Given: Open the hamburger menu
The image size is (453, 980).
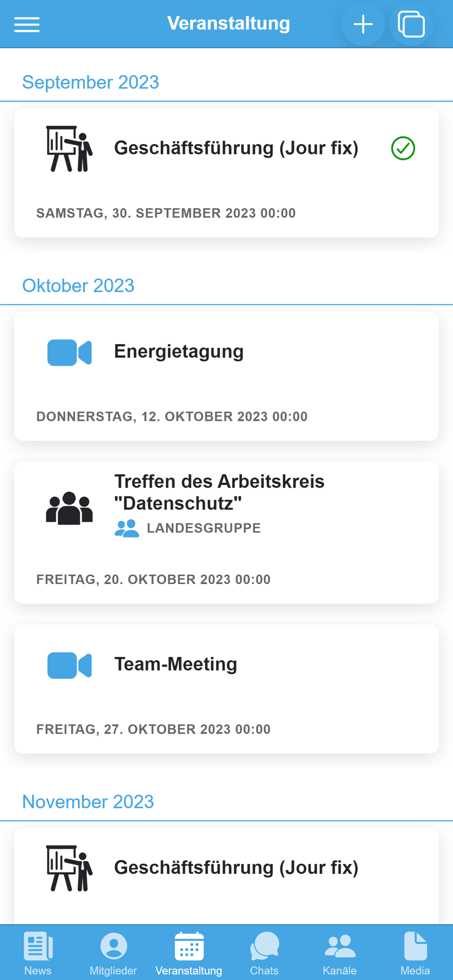Looking at the screenshot, I should pos(27,24).
